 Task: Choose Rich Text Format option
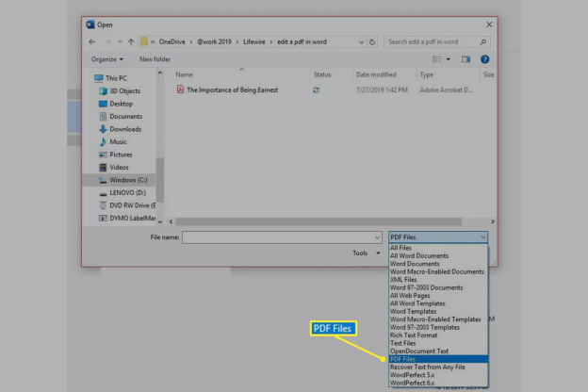coord(438,335)
